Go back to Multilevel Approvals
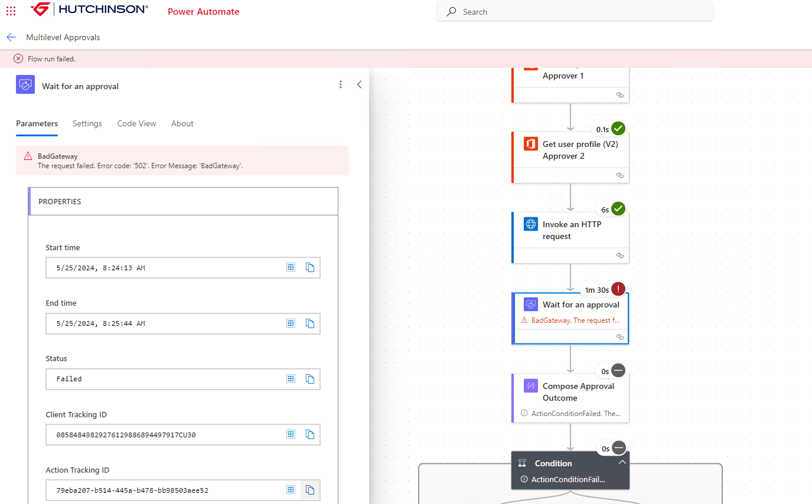Screen dimensions: 812x504 11,37
